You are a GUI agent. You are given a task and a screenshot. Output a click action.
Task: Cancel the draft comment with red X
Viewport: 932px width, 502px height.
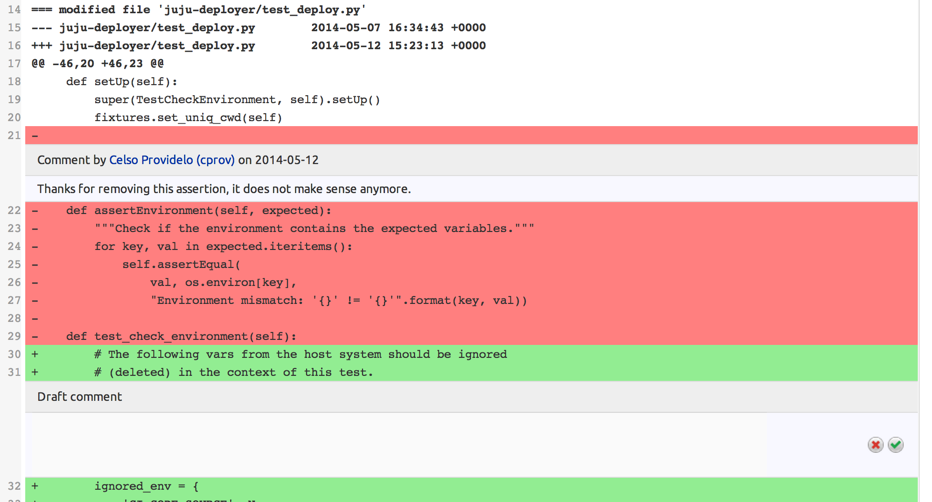click(875, 445)
